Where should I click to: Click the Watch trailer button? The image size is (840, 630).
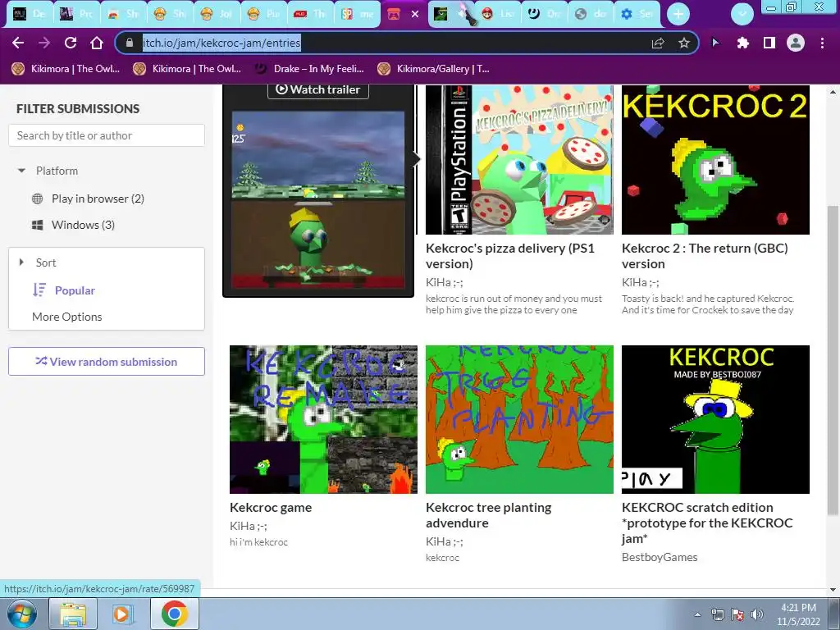(318, 89)
